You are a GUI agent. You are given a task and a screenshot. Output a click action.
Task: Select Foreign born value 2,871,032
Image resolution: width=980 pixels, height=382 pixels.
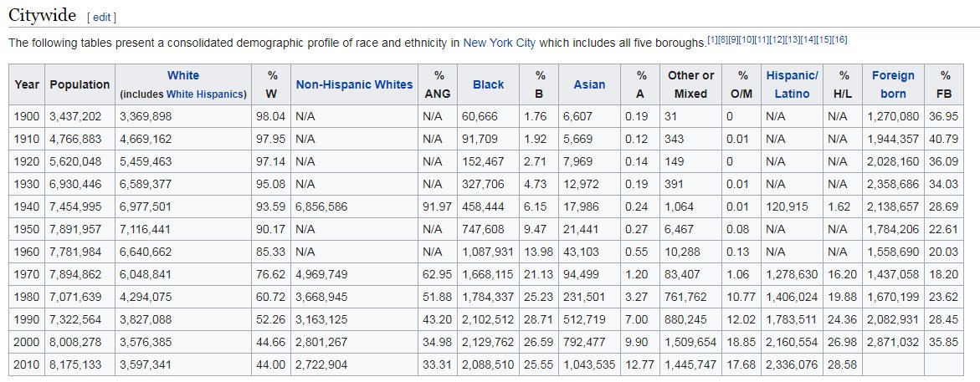pos(893,341)
